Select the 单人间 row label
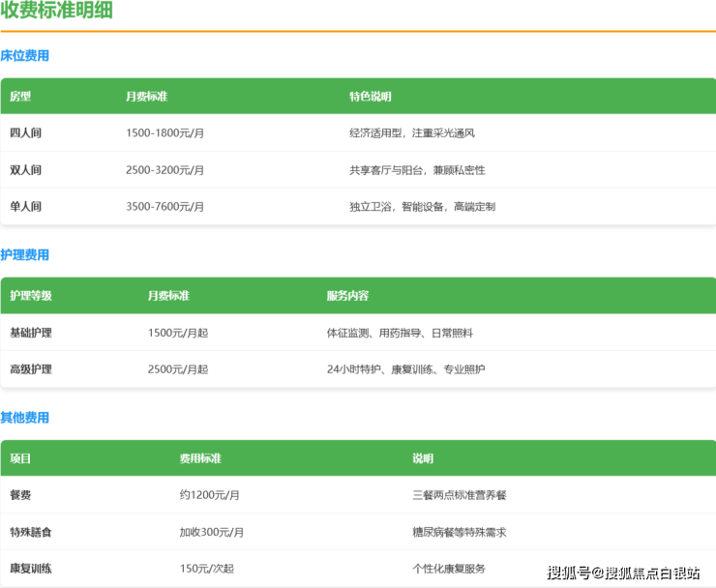Image resolution: width=716 pixels, height=588 pixels. click(x=26, y=207)
